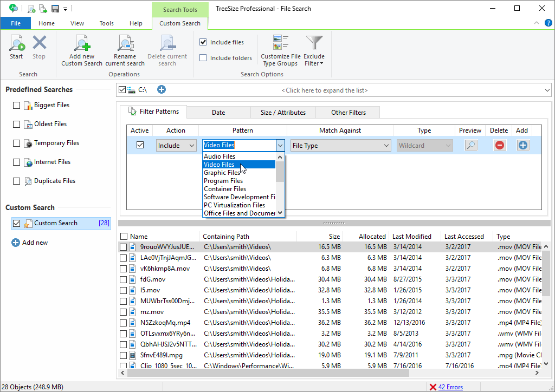
Task: Select all results via Name header checkbox
Action: click(x=124, y=237)
